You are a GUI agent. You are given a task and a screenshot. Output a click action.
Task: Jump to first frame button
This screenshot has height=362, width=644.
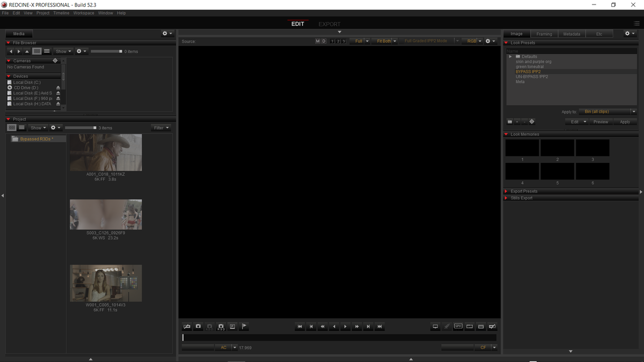click(300, 326)
